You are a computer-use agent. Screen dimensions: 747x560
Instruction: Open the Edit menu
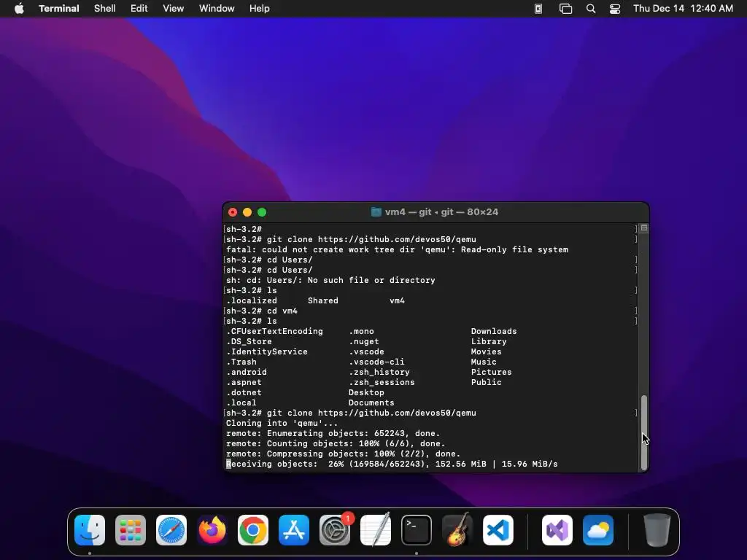[139, 8]
